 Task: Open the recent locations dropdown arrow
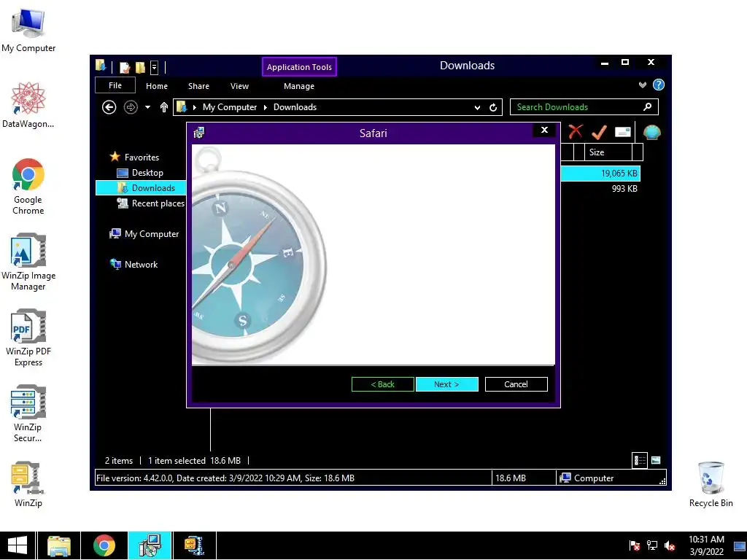(147, 107)
